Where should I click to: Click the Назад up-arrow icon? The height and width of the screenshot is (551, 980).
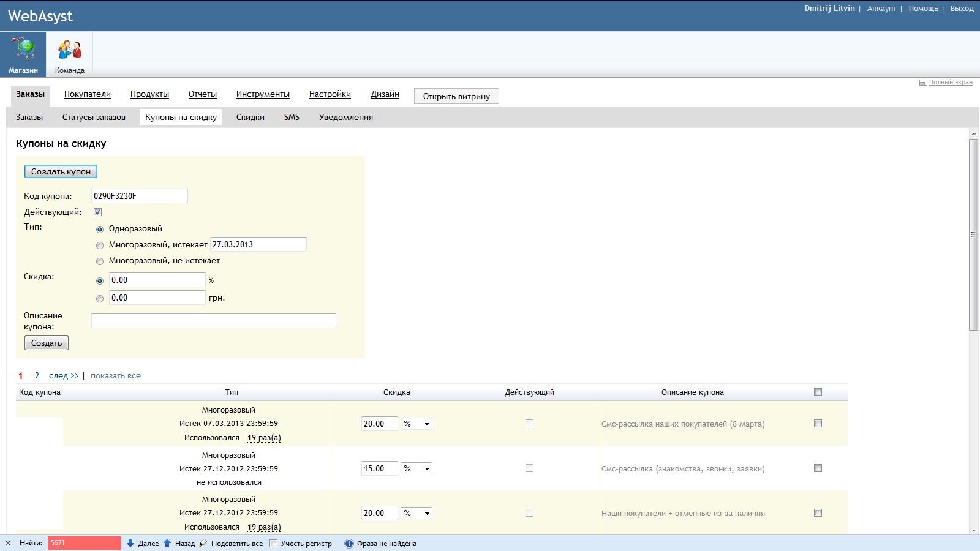tap(167, 543)
